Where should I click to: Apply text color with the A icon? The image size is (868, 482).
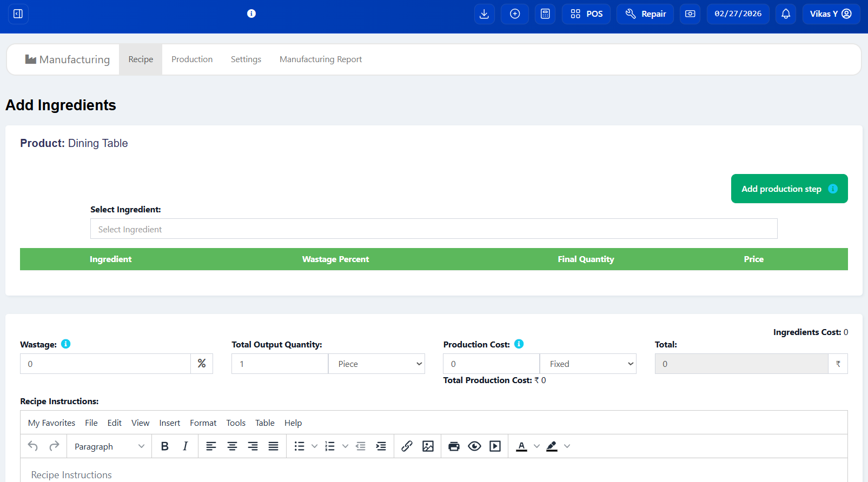521,446
